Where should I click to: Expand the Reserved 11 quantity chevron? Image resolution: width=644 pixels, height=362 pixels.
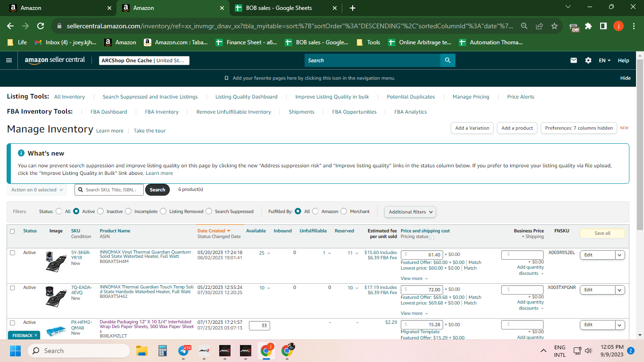(x=357, y=253)
